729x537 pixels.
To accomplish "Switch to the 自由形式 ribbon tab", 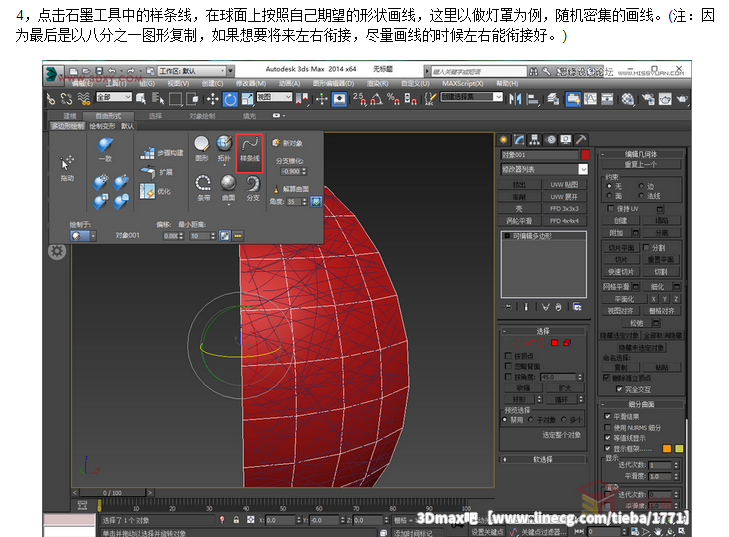I will click(108, 116).
